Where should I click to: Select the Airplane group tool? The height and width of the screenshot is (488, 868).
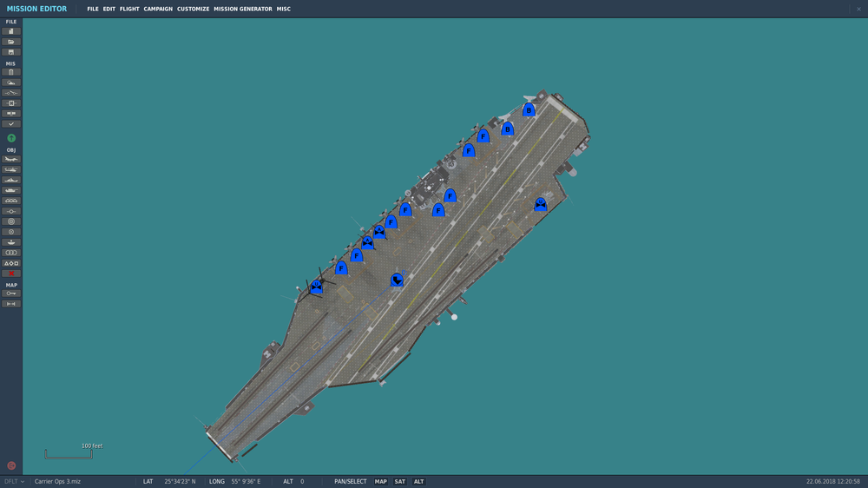(11, 159)
